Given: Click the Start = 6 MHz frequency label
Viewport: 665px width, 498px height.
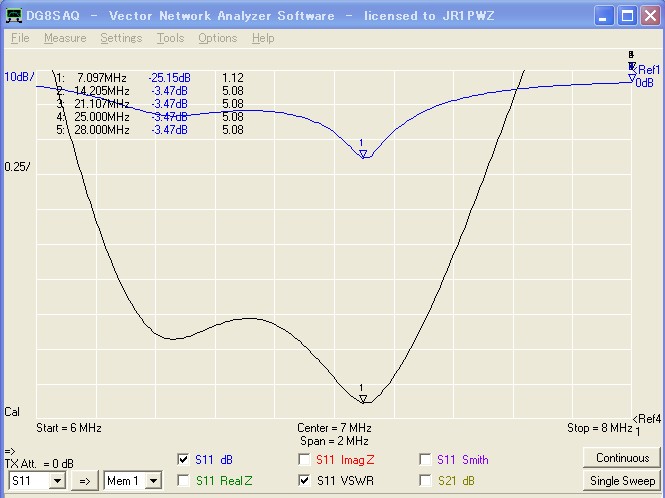Looking at the screenshot, I should (x=69, y=428).
